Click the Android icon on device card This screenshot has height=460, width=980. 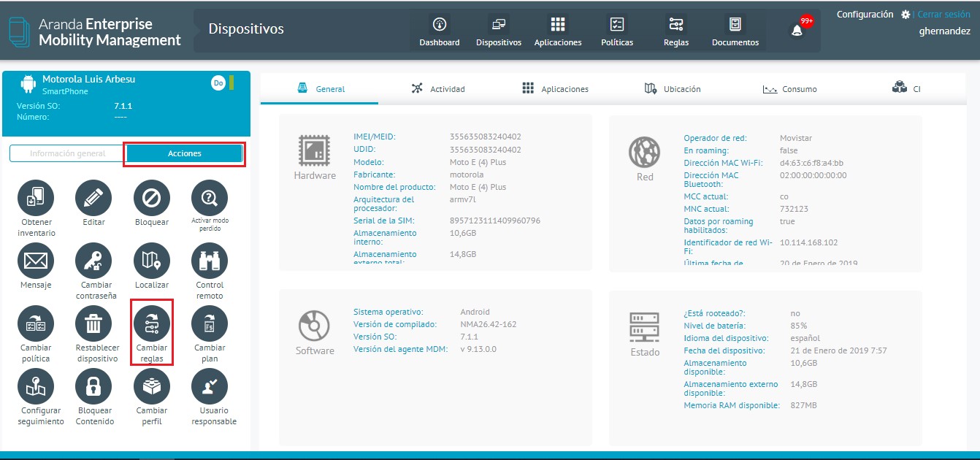point(28,85)
